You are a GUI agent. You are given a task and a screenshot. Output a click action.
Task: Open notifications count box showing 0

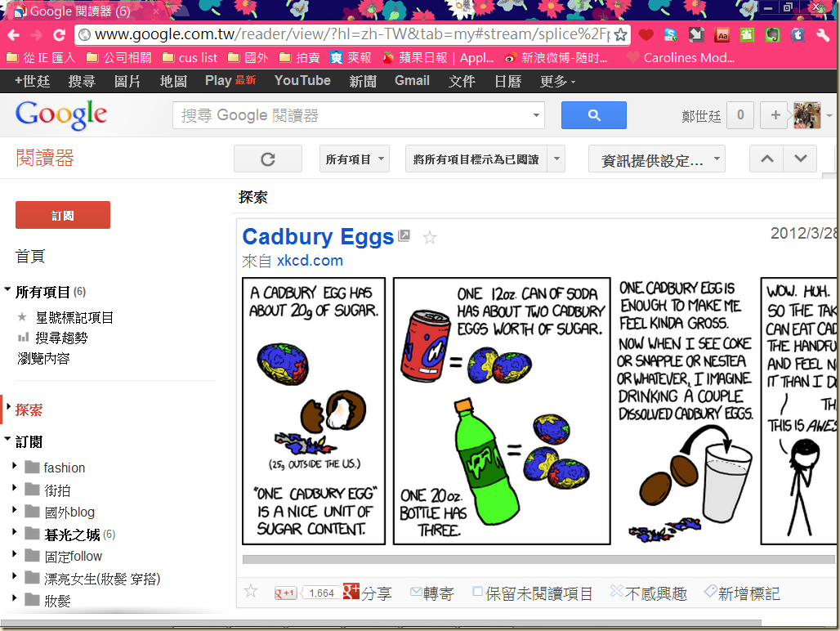(x=740, y=115)
